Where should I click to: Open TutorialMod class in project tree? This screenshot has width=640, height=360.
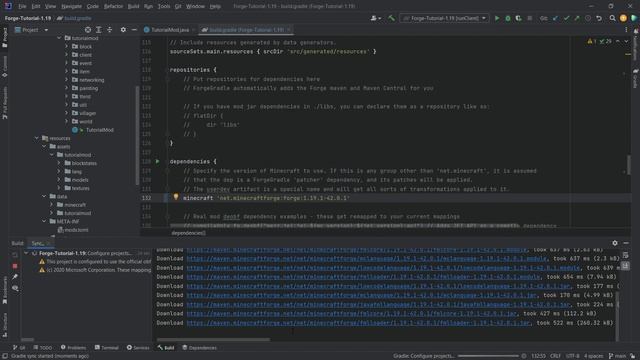coord(100,130)
